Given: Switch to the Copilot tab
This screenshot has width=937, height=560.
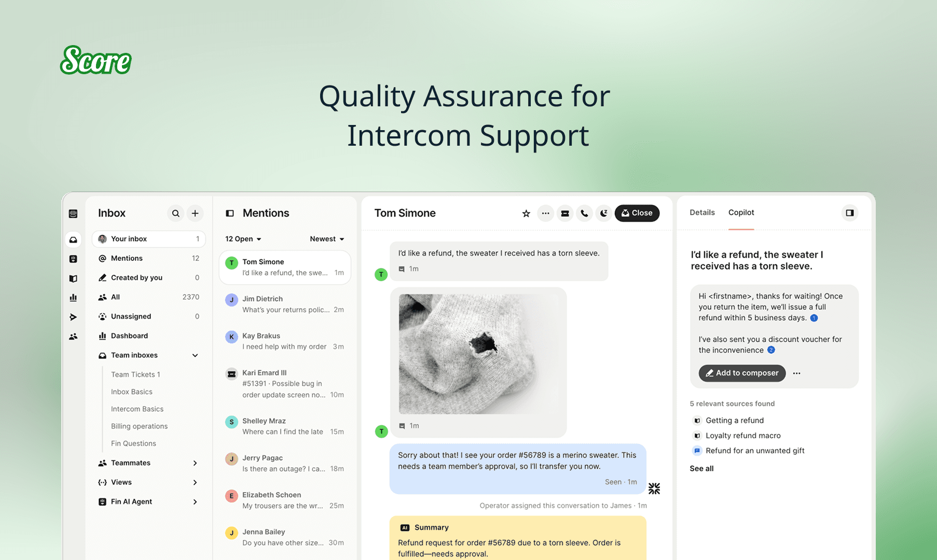Looking at the screenshot, I should point(741,213).
